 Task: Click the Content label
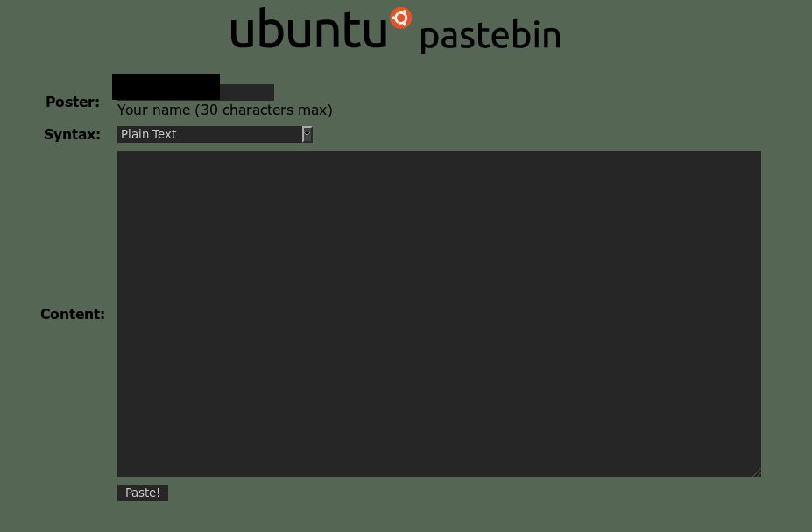(x=72, y=314)
